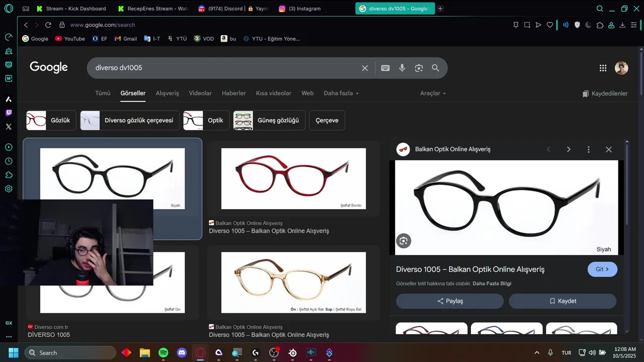Open Kaydedilenler saved items

point(605,94)
